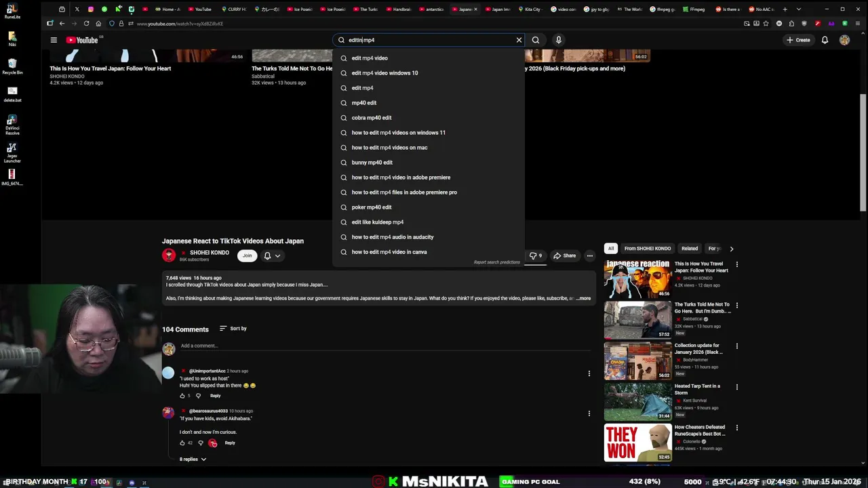Viewport: 868px width, 488px height.
Task: Select the 'From SHOHEI KONDO' chip
Action: (648, 249)
